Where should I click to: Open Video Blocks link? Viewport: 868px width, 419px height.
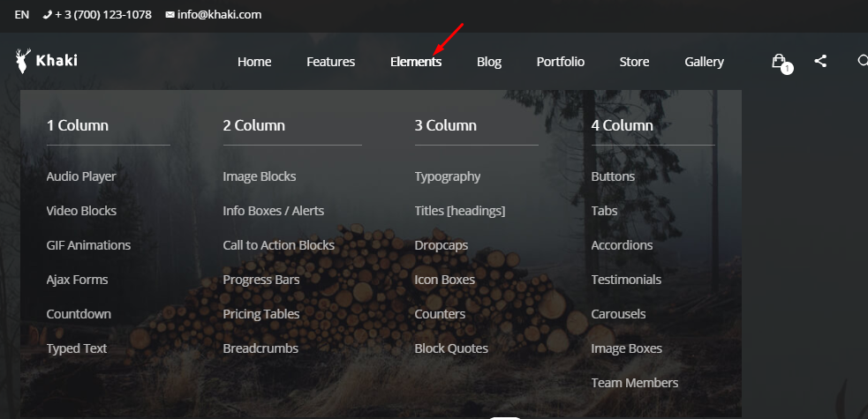pos(81,211)
